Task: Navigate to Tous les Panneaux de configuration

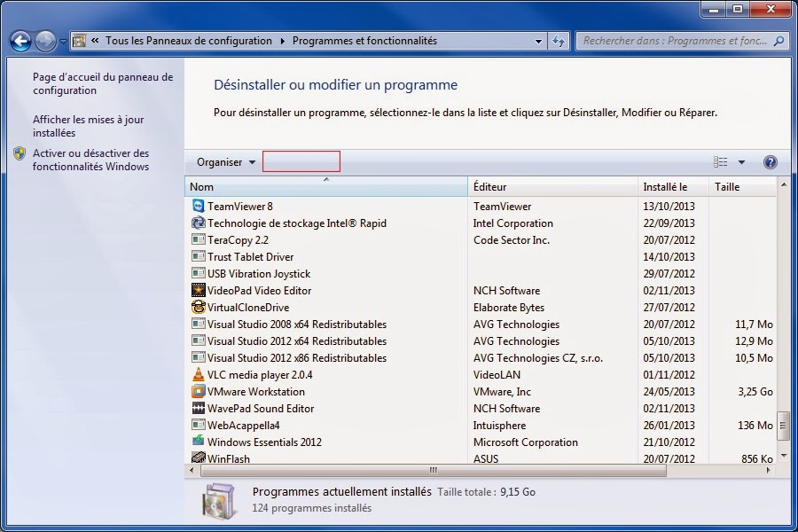Action: tap(189, 41)
